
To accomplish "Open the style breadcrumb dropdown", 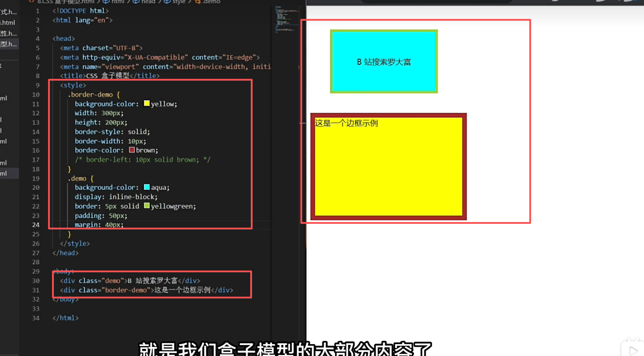I will [x=179, y=1].
